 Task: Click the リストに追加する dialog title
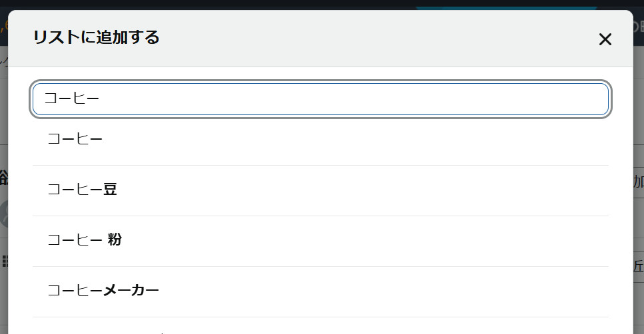pos(97,37)
